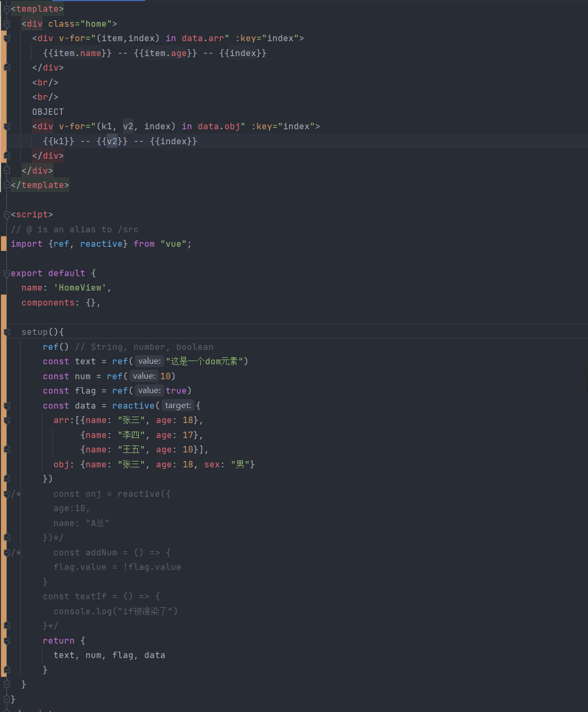The height and width of the screenshot is (712, 588).
Task: Click the return keyword
Action: 59,641
